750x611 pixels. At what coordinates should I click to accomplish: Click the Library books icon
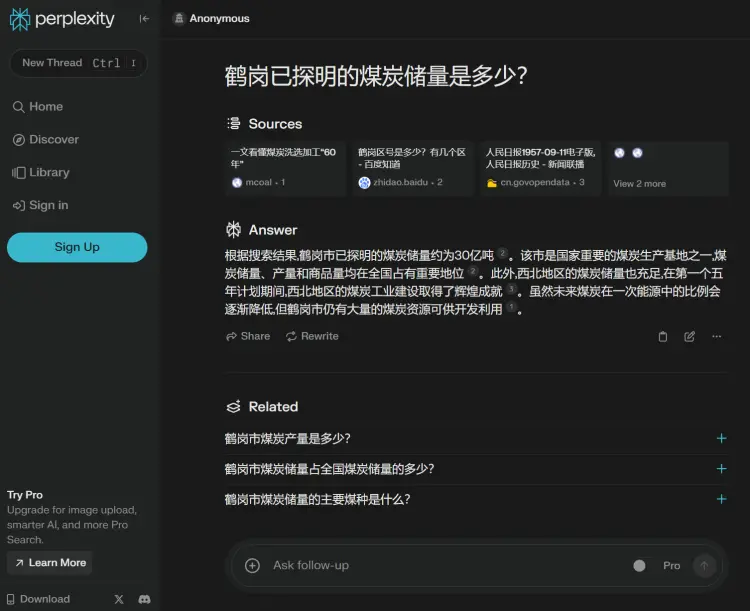point(18,173)
